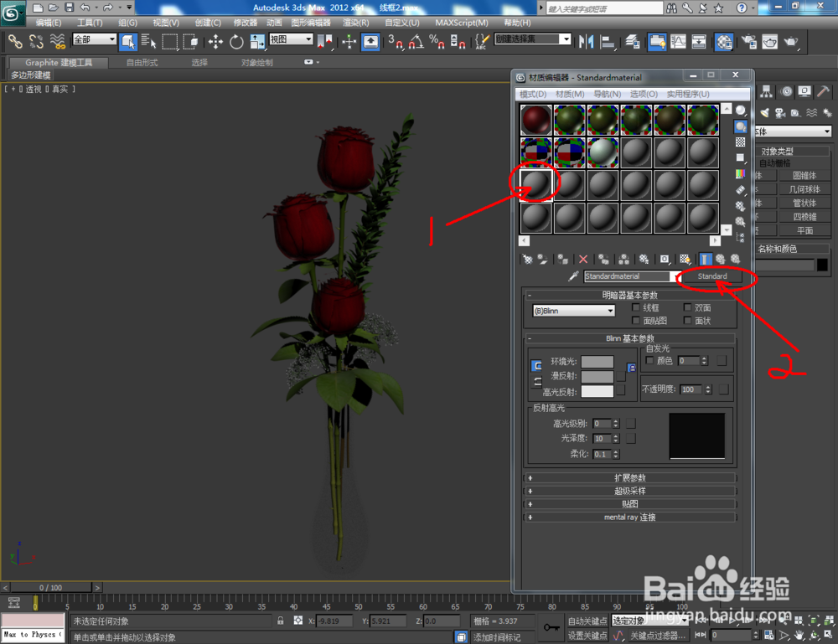Open the Standardmaterial name dropdown arrow
The image size is (838, 644).
coord(677,276)
